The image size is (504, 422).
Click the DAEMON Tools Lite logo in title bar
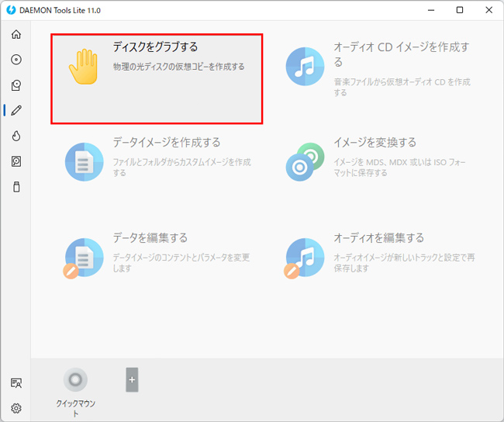[11, 10]
